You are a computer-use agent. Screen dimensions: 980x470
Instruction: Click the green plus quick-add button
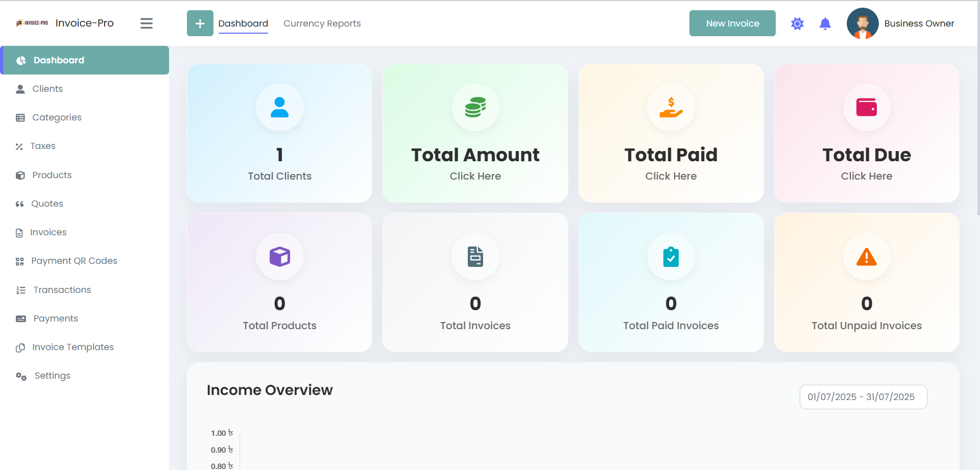[200, 23]
